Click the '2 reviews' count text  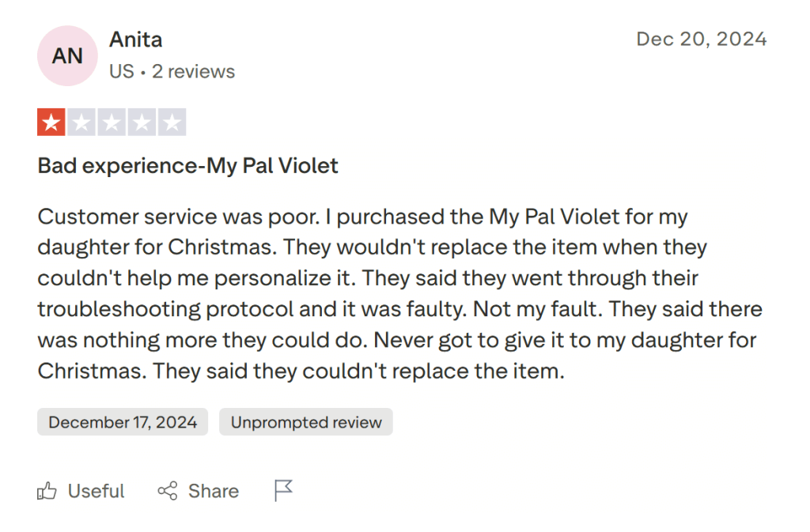tap(193, 71)
